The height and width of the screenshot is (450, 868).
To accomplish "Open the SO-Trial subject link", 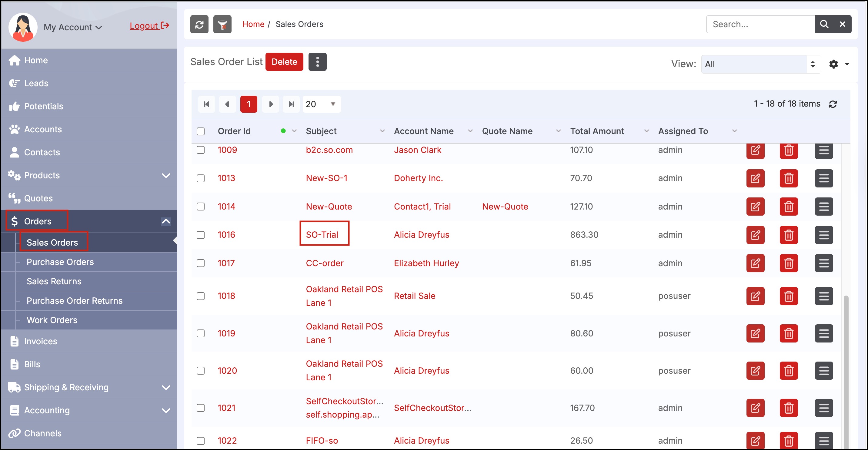I will 322,235.
